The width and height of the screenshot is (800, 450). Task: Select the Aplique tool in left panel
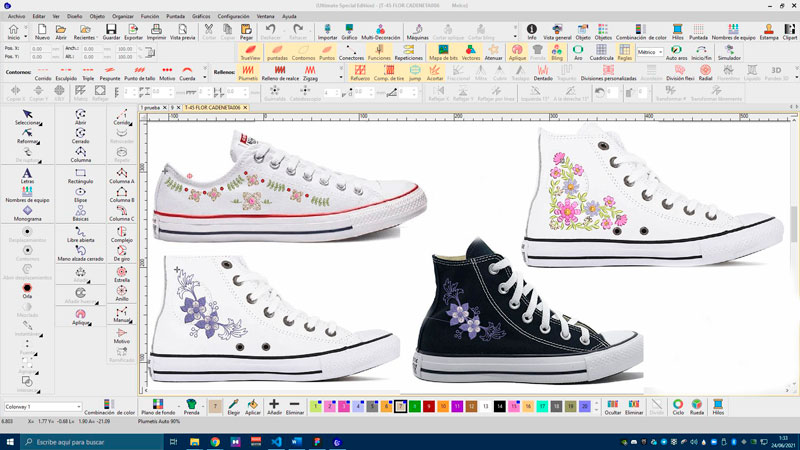click(x=80, y=317)
